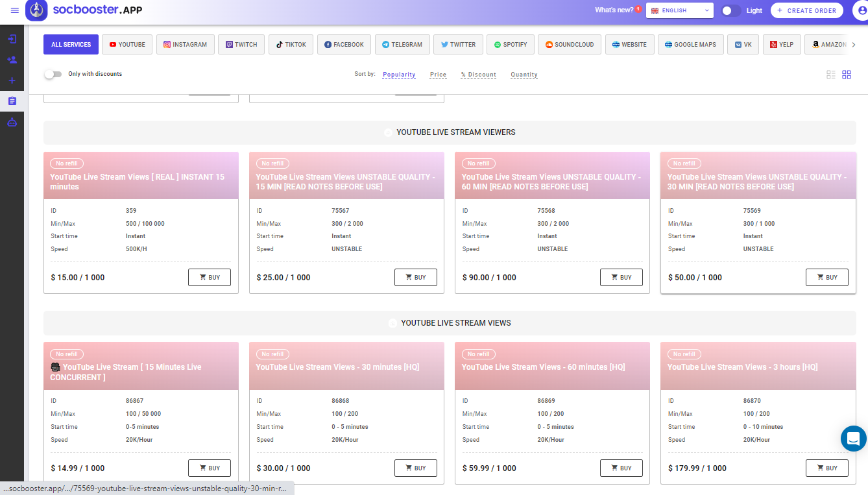Buy service ID 86870
The image size is (868, 495).
pos(827,468)
